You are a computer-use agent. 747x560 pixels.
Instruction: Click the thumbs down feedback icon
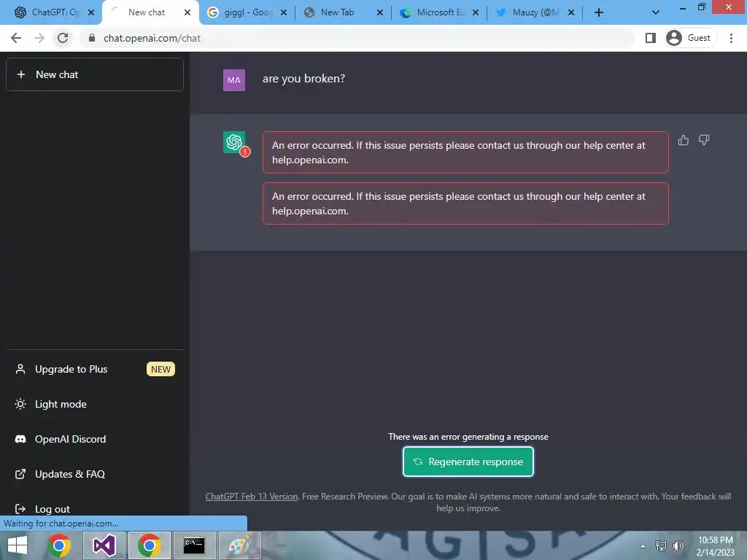point(704,140)
